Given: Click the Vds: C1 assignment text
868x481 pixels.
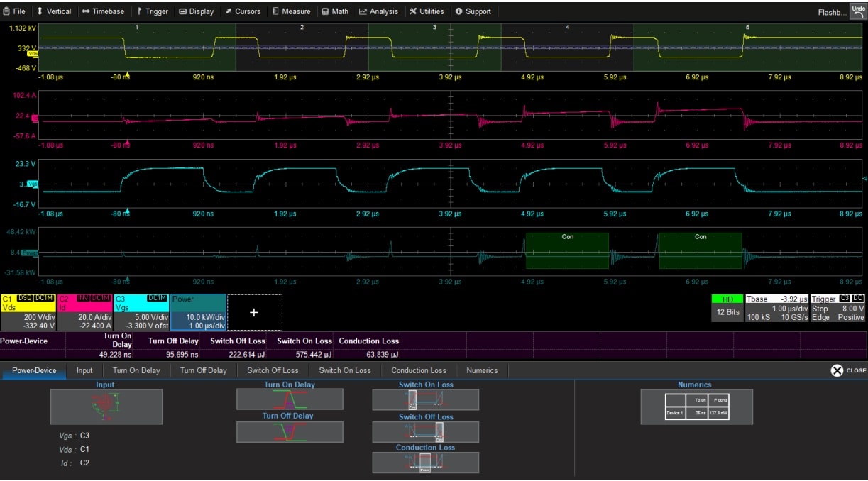Looking at the screenshot, I should click(75, 449).
